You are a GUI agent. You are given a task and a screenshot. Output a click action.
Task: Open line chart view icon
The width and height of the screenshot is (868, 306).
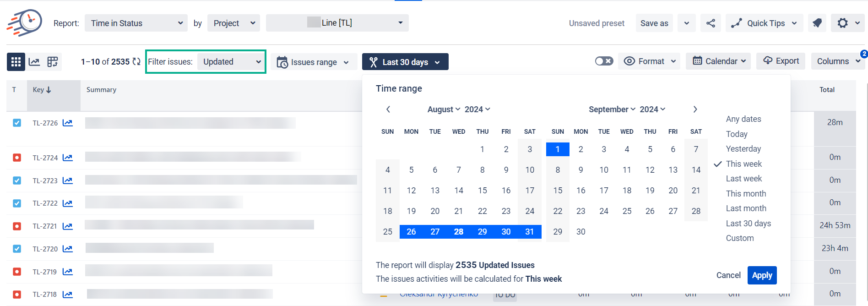[34, 62]
